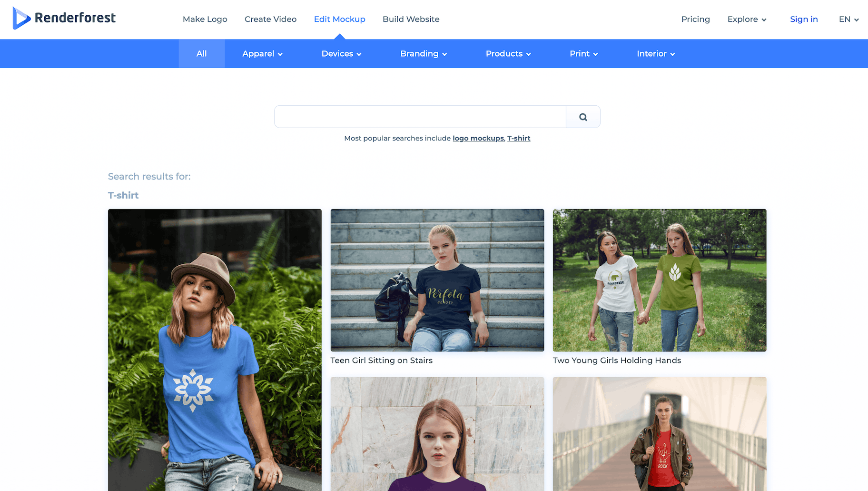Image resolution: width=868 pixels, height=491 pixels.
Task: Switch to Build Website section
Action: (411, 19)
